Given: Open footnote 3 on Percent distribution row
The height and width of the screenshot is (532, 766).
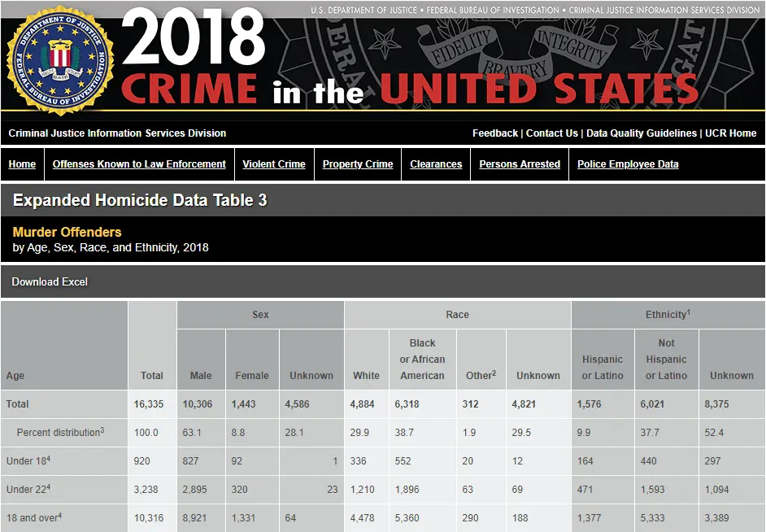Looking at the screenshot, I should point(102,430).
